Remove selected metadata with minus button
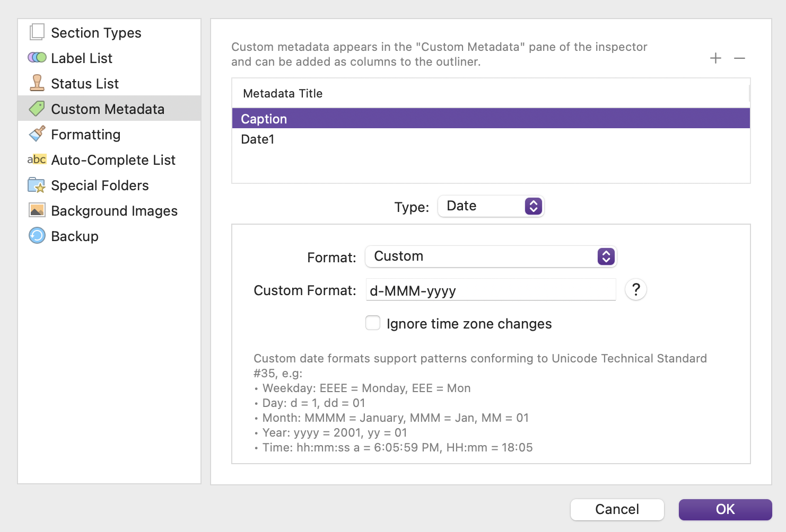 (x=739, y=58)
